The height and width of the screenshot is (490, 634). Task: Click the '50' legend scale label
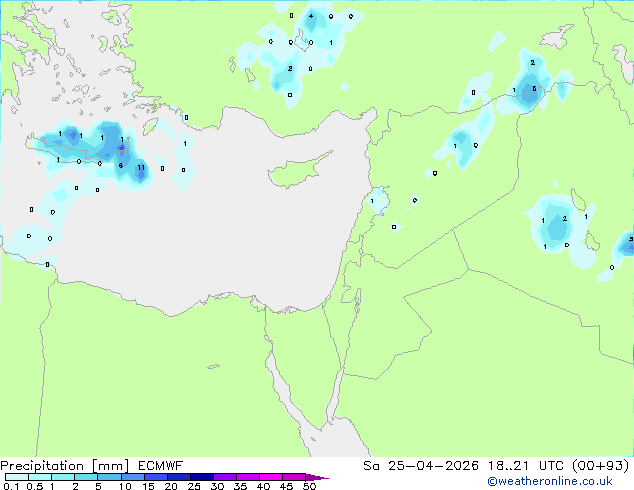click(309, 486)
